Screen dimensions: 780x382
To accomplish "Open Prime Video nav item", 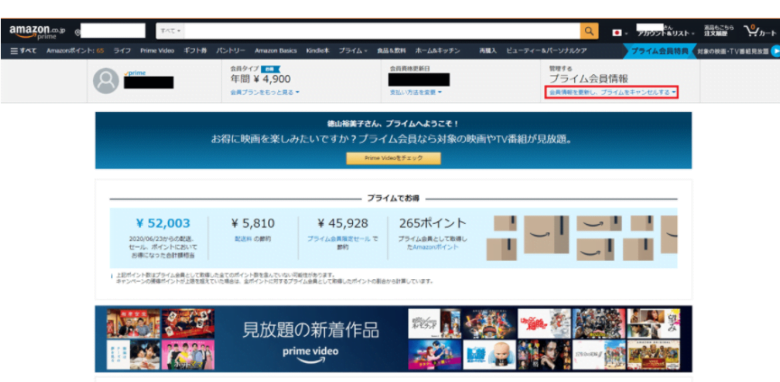I will 157,51.
